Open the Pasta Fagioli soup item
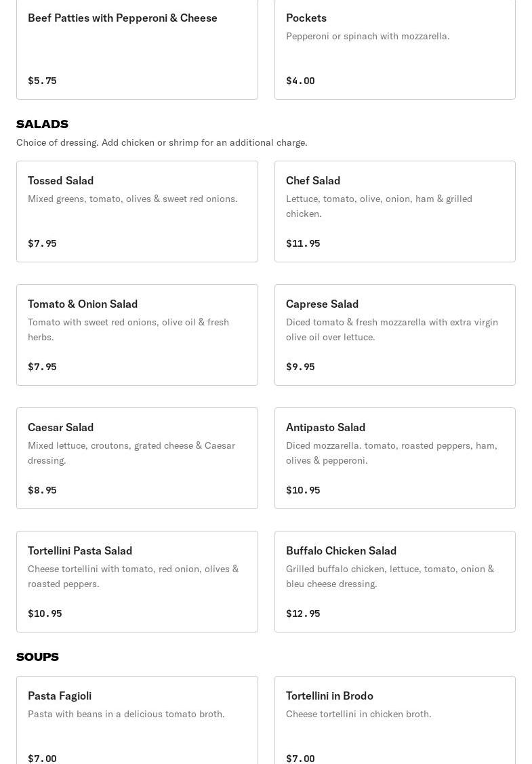The height and width of the screenshot is (764, 532). pos(137,719)
